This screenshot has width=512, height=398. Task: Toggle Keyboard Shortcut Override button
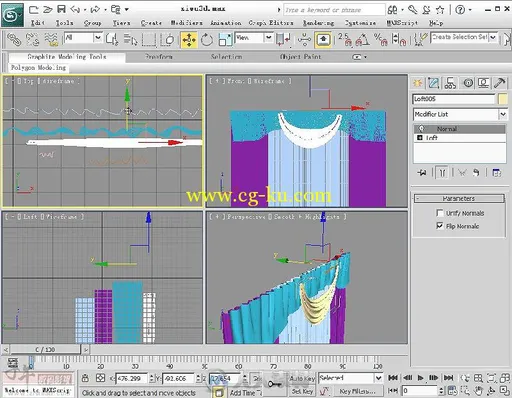(x=323, y=40)
